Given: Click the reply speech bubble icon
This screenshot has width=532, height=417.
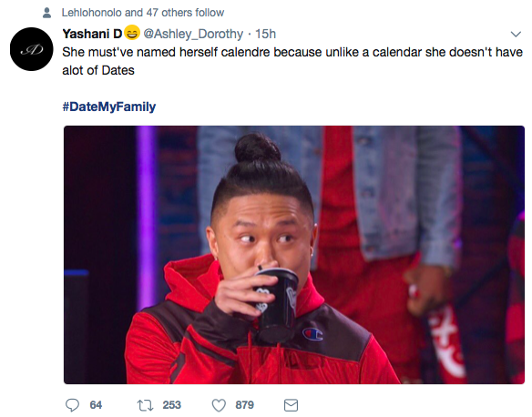Looking at the screenshot, I should (x=72, y=405).
